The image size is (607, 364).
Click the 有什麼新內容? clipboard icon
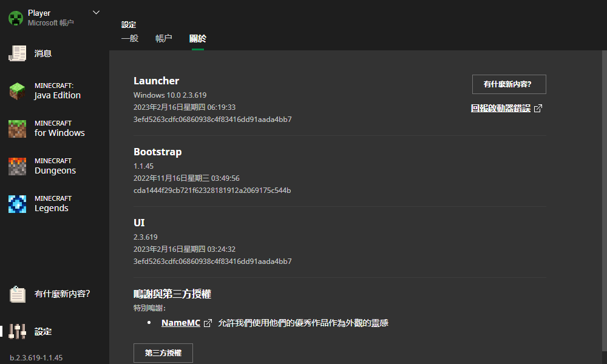coord(18,294)
